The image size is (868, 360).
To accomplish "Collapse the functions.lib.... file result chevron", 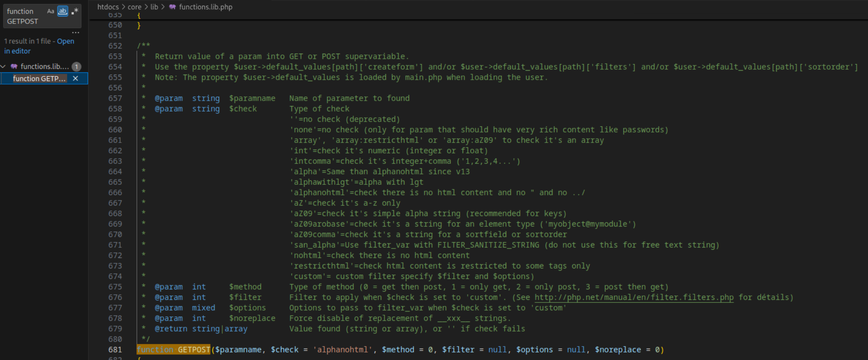I will (x=3, y=66).
